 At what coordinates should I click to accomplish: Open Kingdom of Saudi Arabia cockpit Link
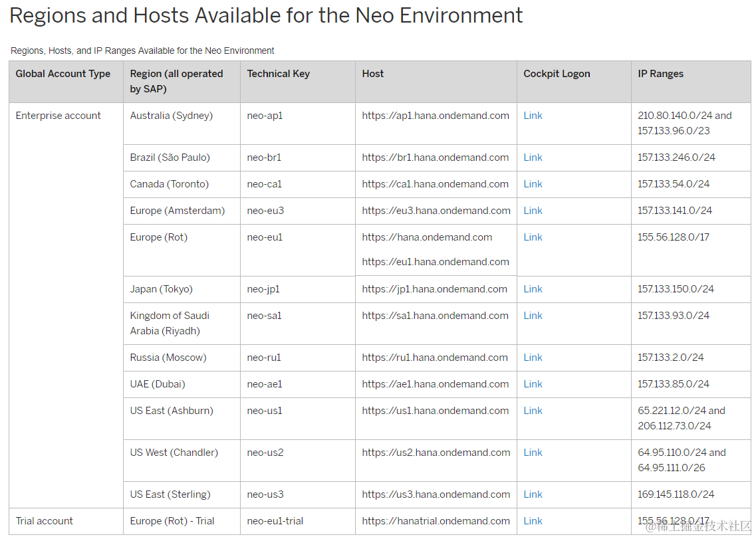click(x=533, y=316)
